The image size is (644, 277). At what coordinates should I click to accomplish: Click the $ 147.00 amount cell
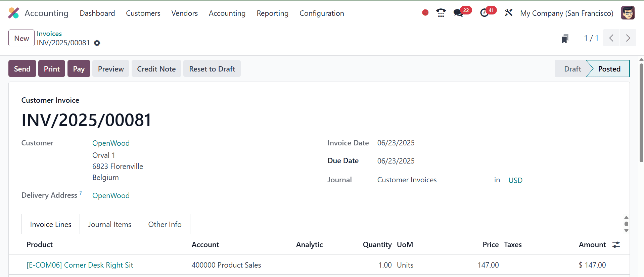[592, 265]
